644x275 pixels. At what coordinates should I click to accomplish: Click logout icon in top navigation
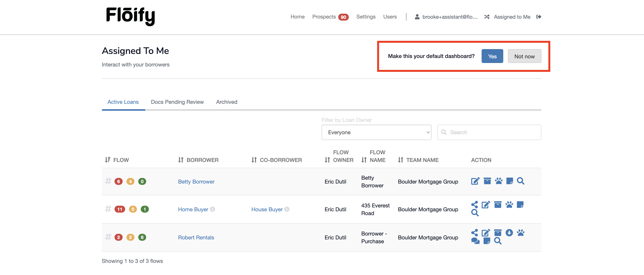point(539,17)
